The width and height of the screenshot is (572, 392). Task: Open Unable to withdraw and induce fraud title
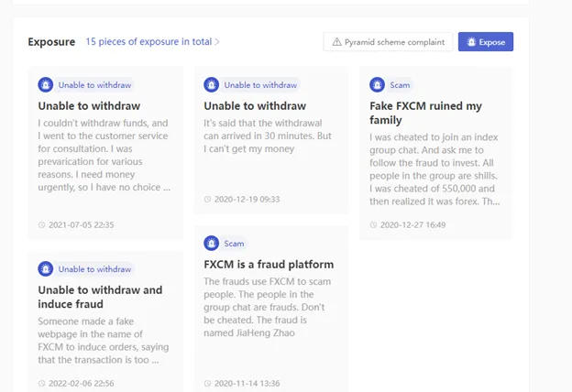click(x=100, y=297)
